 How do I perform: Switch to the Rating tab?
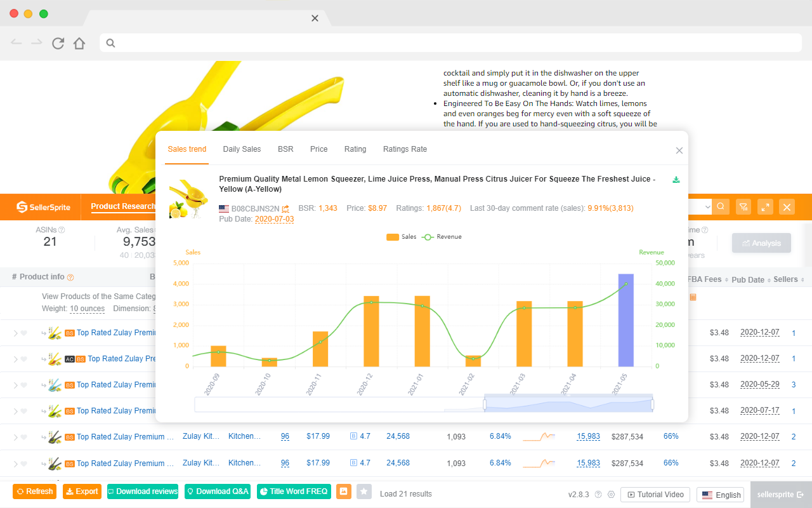(355, 149)
